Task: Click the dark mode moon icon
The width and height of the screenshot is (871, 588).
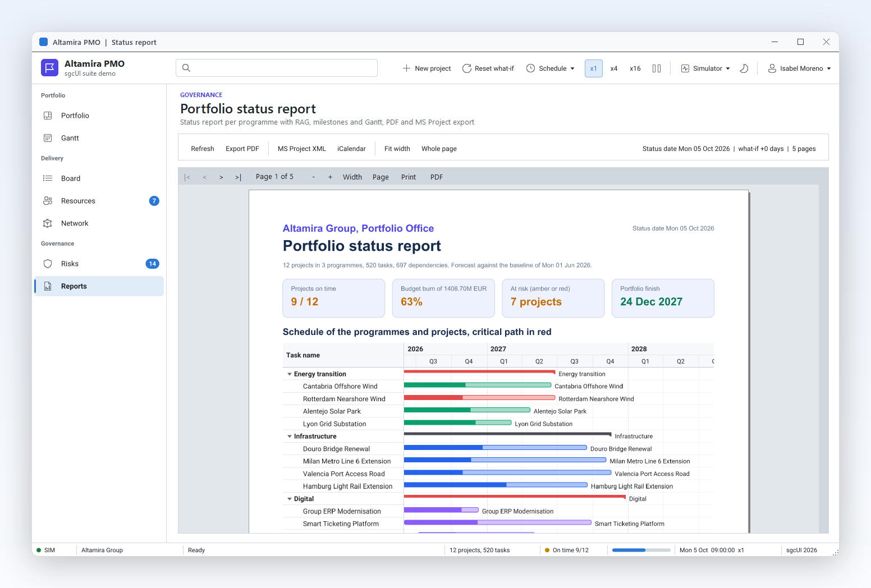Action: click(x=744, y=68)
